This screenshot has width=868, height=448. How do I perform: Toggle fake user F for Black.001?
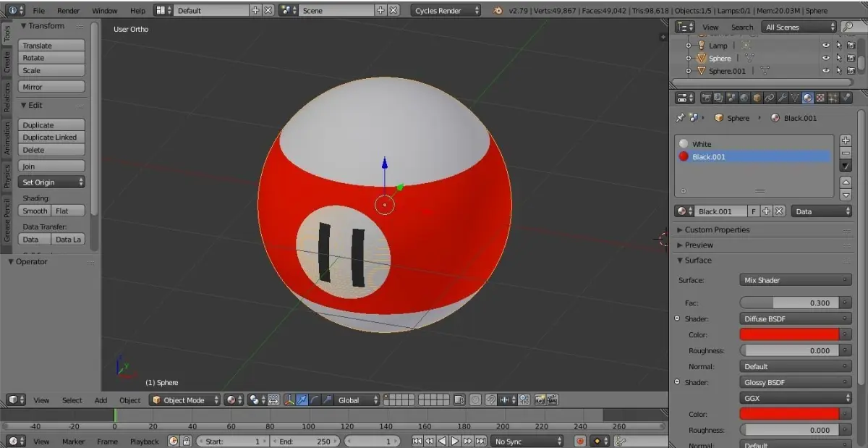[x=754, y=211]
